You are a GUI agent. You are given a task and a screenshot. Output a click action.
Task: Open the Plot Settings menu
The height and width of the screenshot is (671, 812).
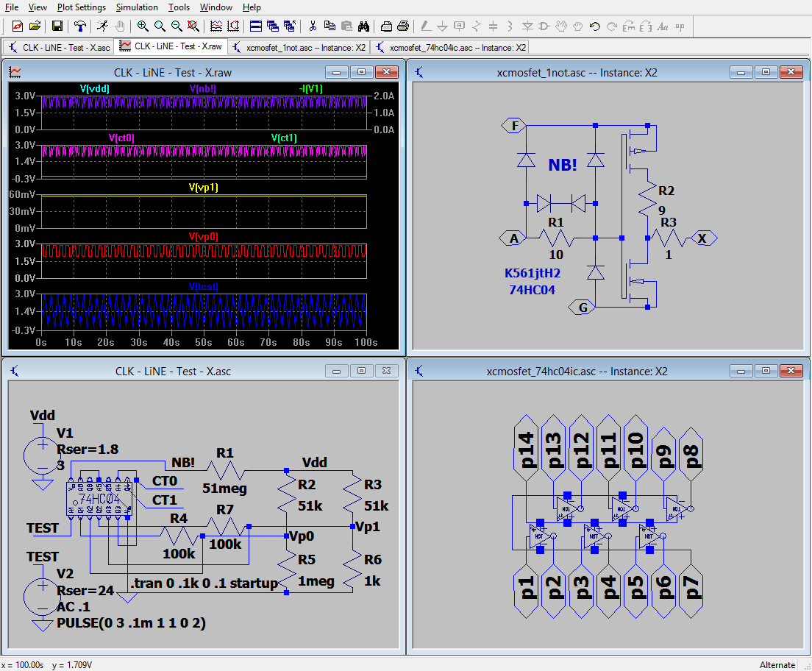(82, 7)
